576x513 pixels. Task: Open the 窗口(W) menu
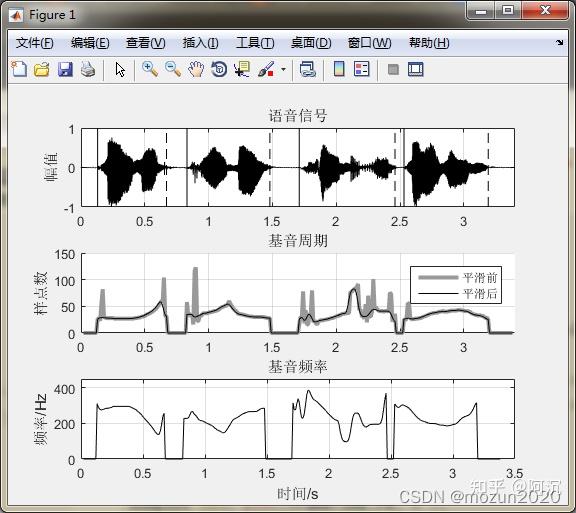(x=369, y=43)
